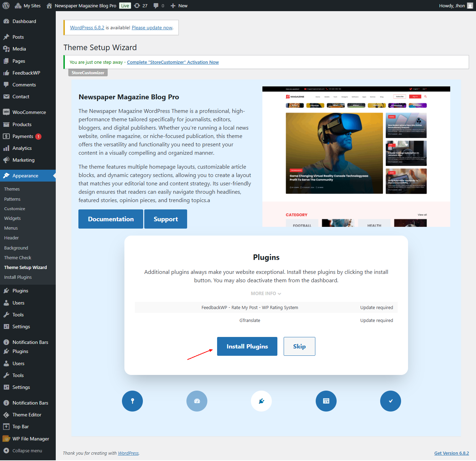
Task: Click the WordPress 6.8.2 link
Action: pos(87,28)
